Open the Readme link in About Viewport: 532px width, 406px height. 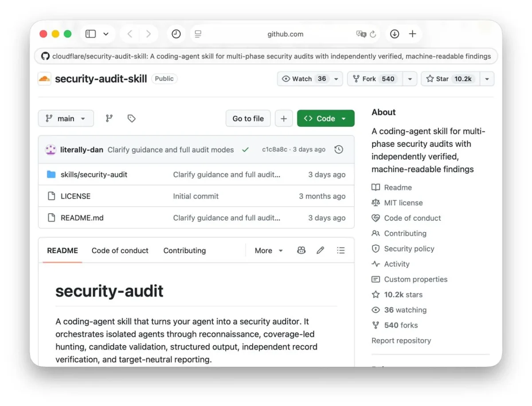[392, 187]
